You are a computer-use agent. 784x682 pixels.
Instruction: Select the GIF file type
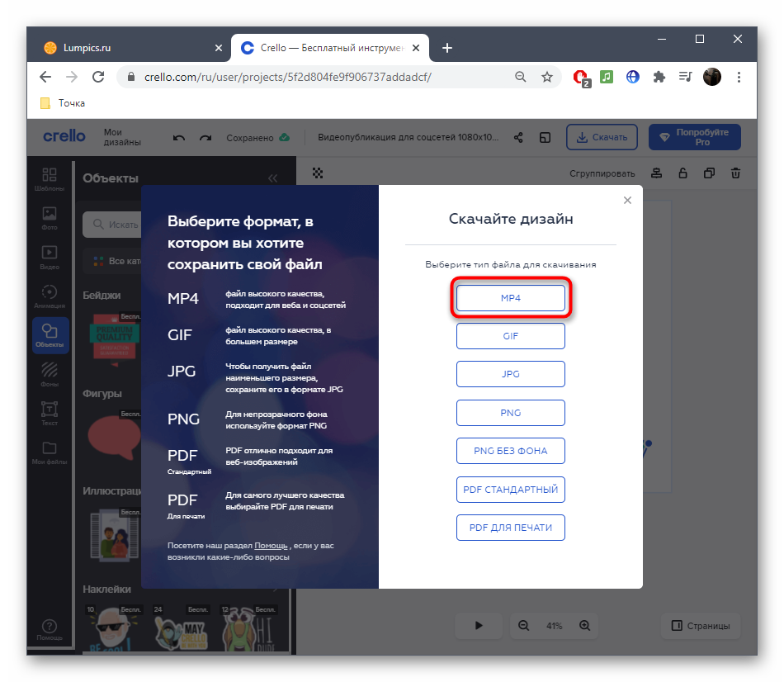pyautogui.click(x=510, y=336)
